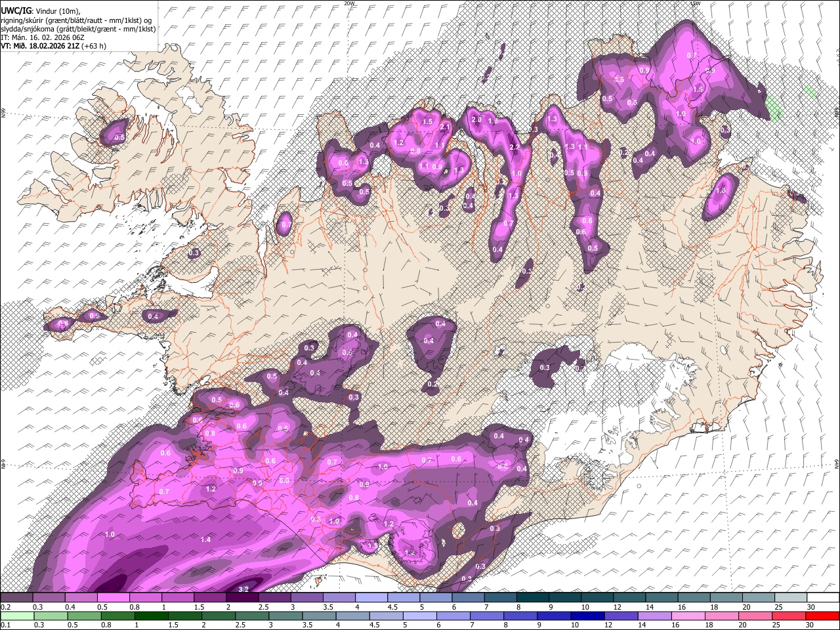
Task: Click the 0.1 label starting the lower scale
Action: pos(5,625)
